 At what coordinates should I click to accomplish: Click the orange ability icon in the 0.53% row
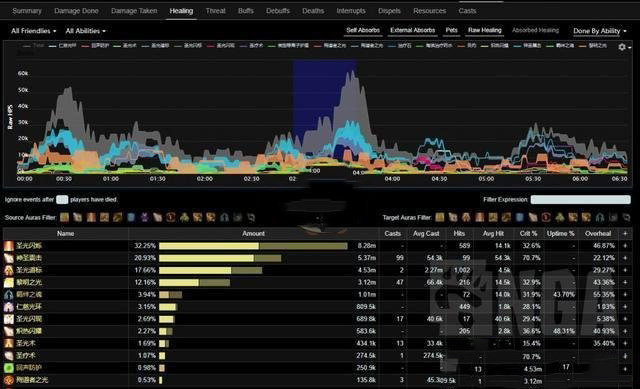point(9,380)
